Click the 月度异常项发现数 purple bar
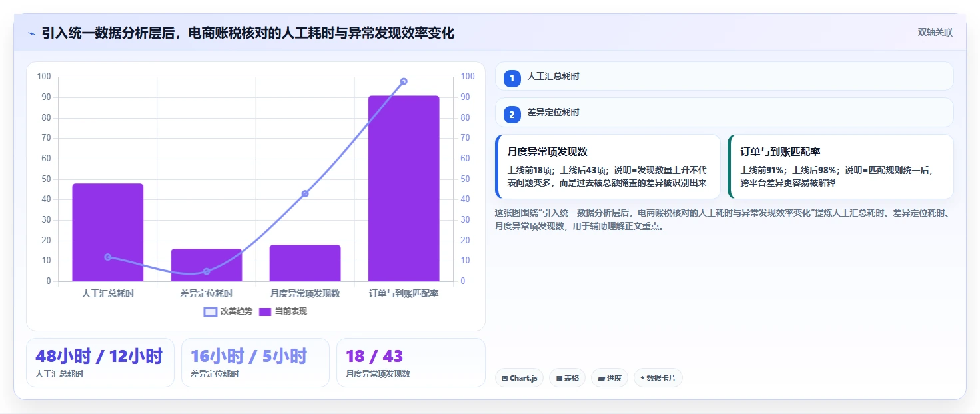Screen dimensions: 980x414 coord(305,263)
